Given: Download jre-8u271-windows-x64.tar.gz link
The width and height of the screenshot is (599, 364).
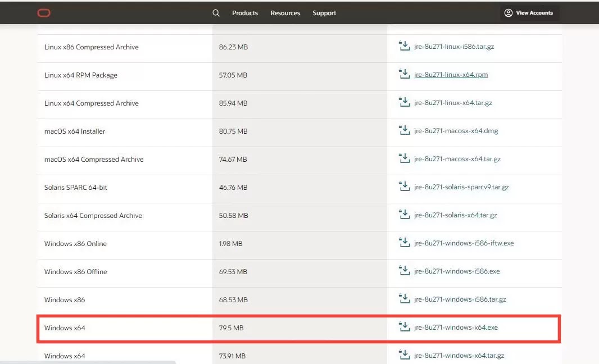Looking at the screenshot, I should 459,356.
